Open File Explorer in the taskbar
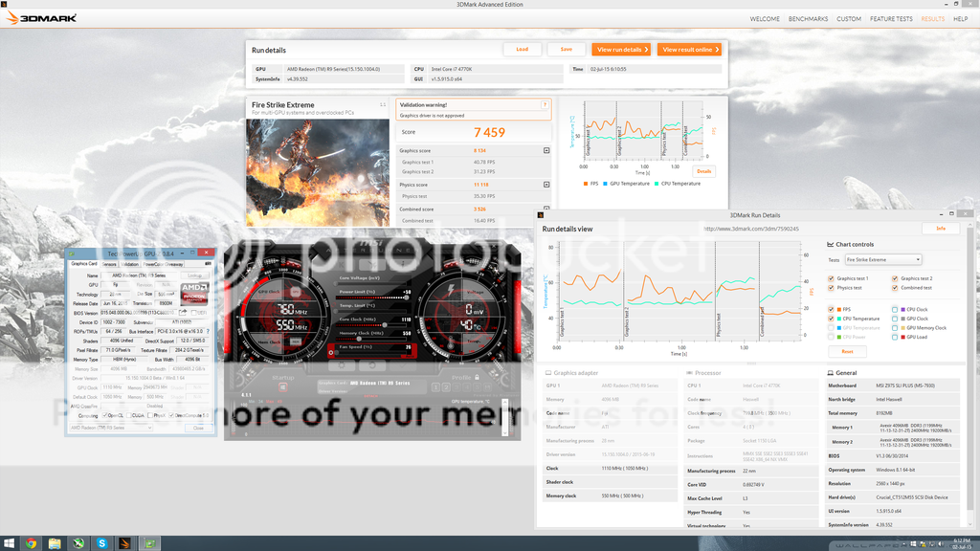The image size is (980, 551). [55, 542]
